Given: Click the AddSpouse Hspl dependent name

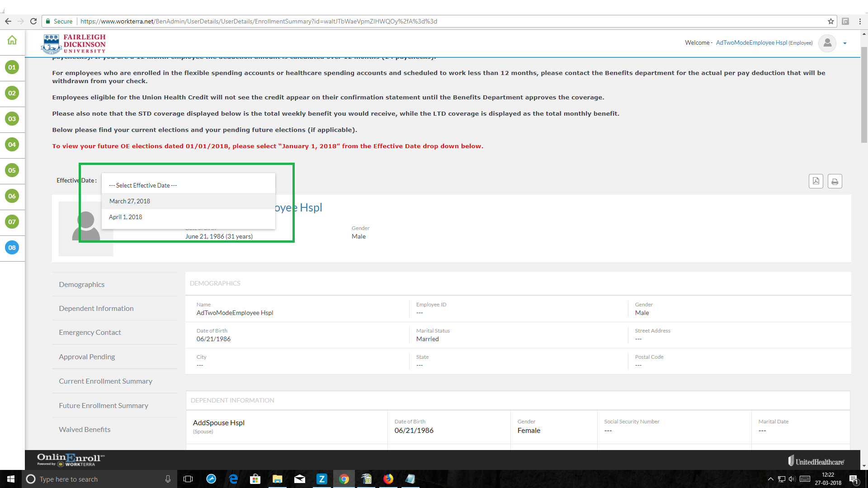Looking at the screenshot, I should pos(218,423).
